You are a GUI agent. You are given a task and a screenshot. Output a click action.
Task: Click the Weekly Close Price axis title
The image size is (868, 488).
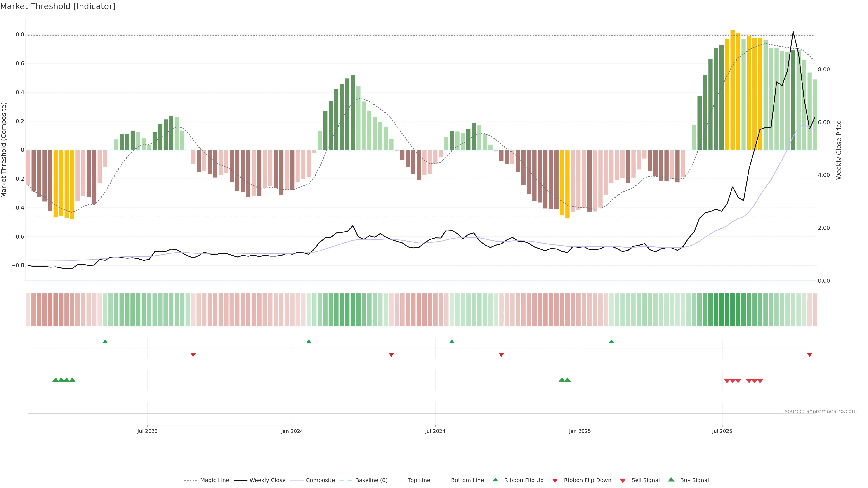coord(839,150)
